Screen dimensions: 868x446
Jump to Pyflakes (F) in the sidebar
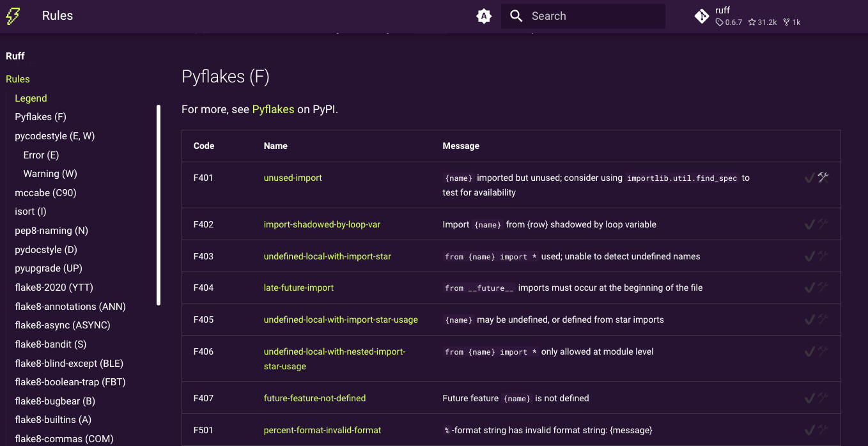(x=40, y=117)
